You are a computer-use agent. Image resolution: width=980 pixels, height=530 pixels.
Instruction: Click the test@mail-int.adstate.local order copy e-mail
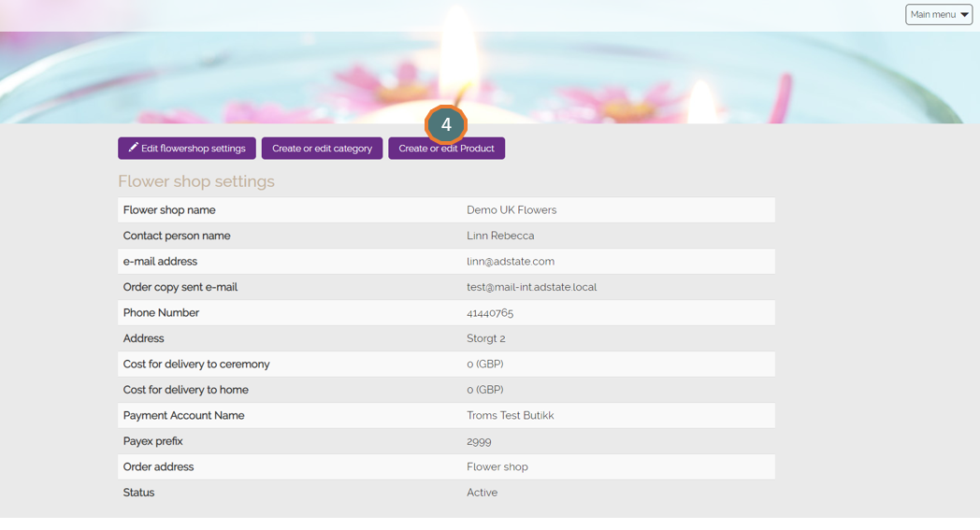pyautogui.click(x=531, y=287)
